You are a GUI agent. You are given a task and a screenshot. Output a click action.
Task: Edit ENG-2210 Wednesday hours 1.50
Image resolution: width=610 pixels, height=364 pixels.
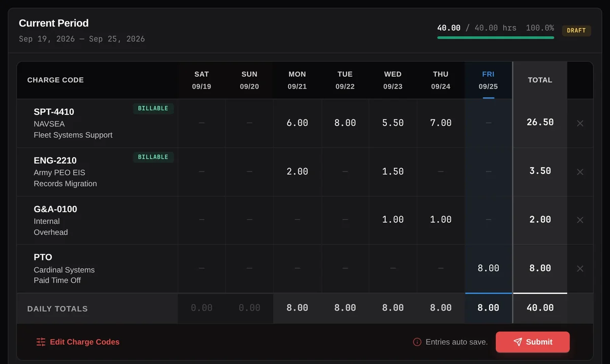coord(393,172)
